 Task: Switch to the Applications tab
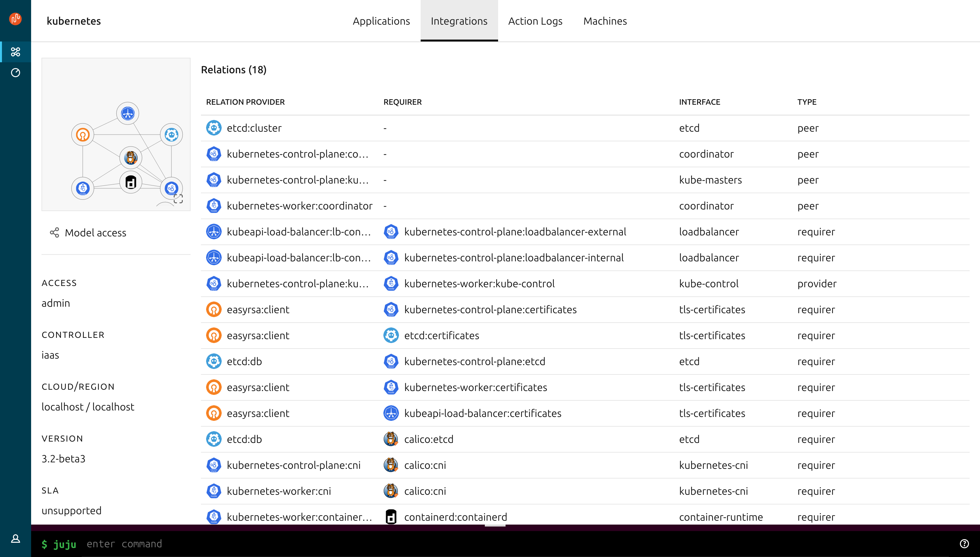coord(381,21)
